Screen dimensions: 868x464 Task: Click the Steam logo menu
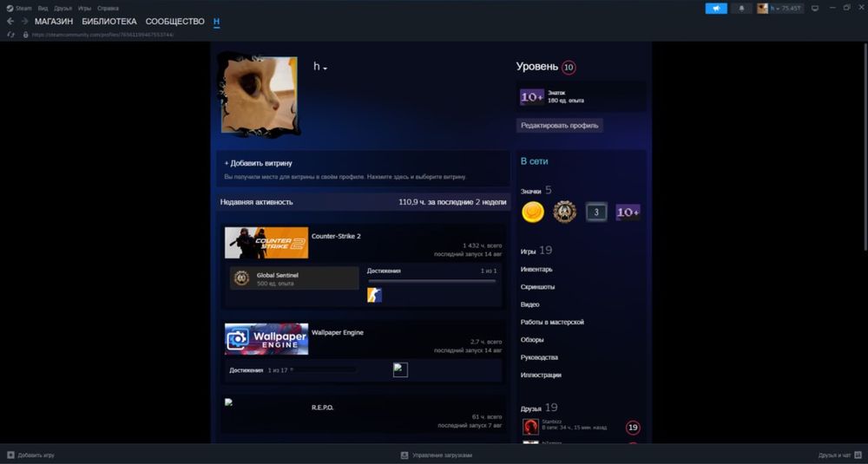(x=10, y=9)
